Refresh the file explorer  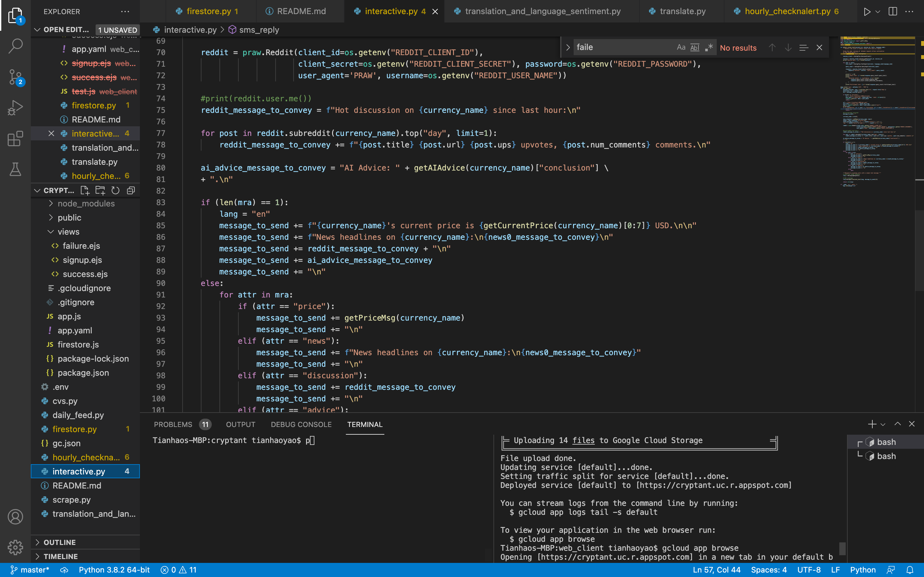tap(115, 190)
